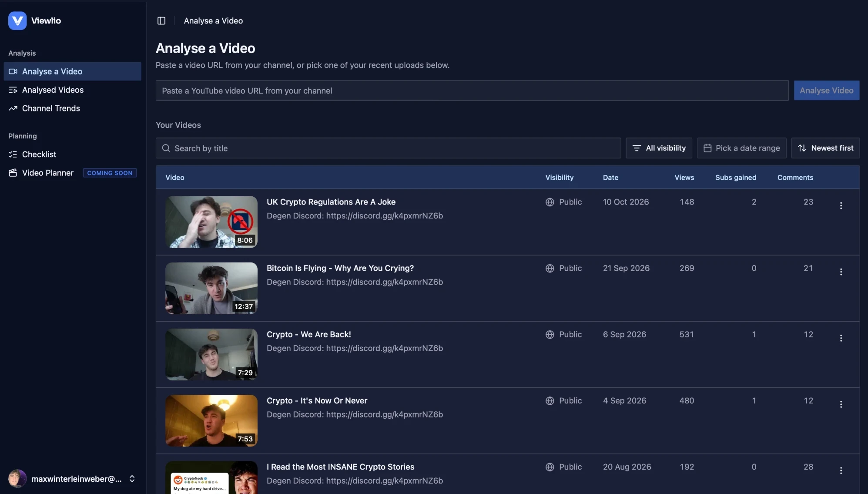
Task: Click the COMING SOON badge
Action: [x=110, y=173]
